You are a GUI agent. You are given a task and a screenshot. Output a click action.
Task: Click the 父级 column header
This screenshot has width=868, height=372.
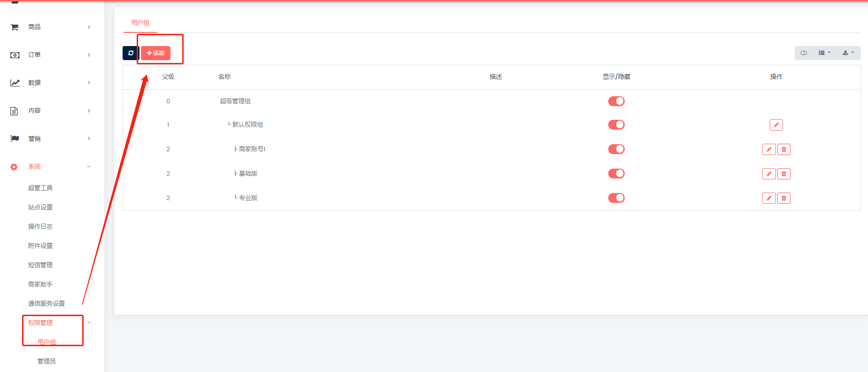coord(168,77)
